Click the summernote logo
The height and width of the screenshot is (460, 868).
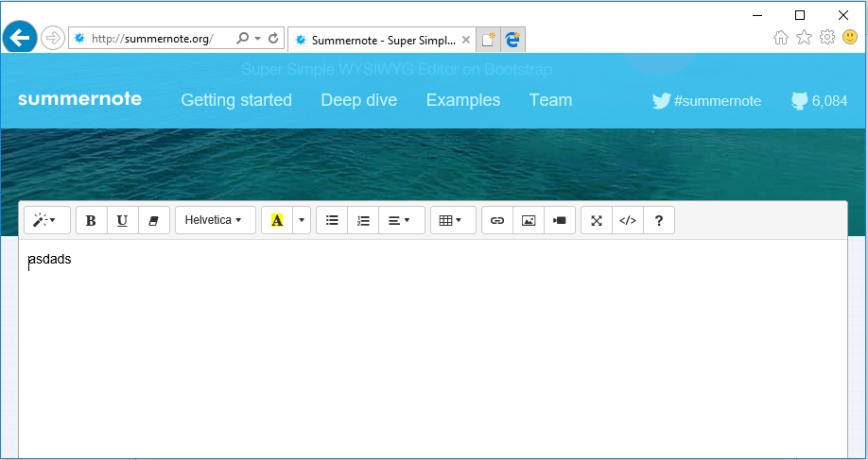pyautogui.click(x=80, y=99)
